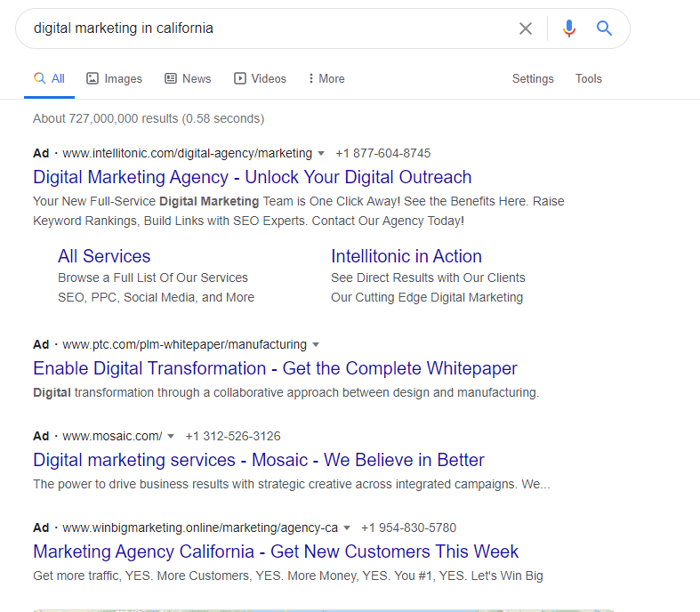
Task: Click 'Browse a Full List Of Our Services' text
Action: (x=153, y=278)
